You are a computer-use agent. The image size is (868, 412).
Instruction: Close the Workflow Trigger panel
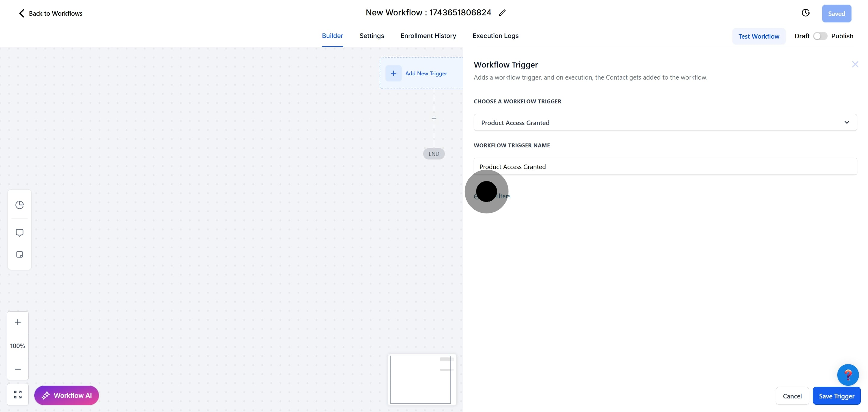855,64
